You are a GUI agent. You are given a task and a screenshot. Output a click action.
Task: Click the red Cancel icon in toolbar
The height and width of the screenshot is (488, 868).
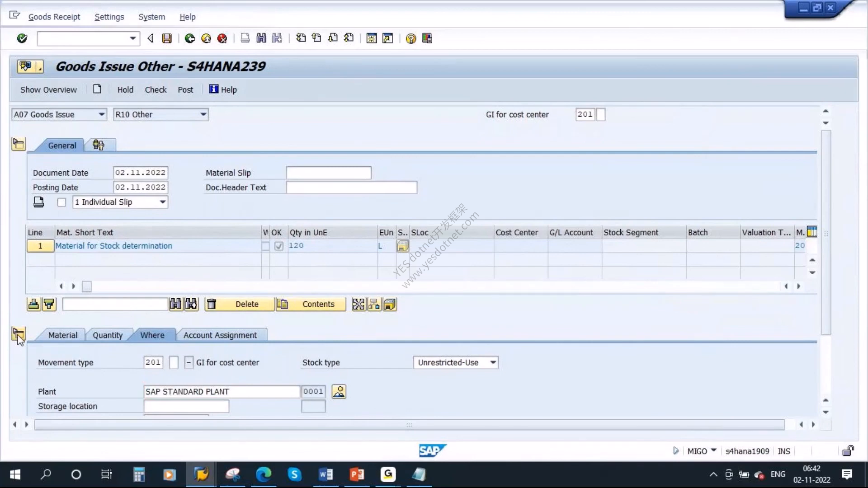click(222, 38)
